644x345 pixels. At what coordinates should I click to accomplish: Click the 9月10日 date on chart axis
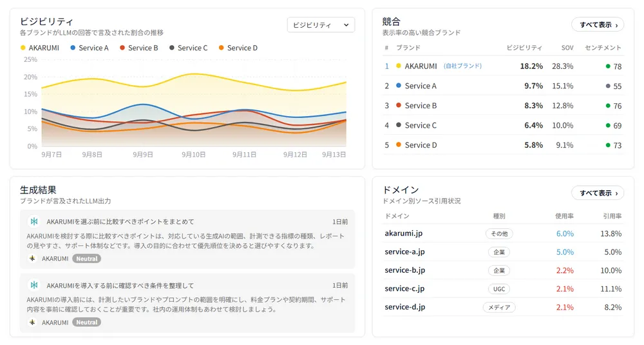pyautogui.click(x=193, y=155)
